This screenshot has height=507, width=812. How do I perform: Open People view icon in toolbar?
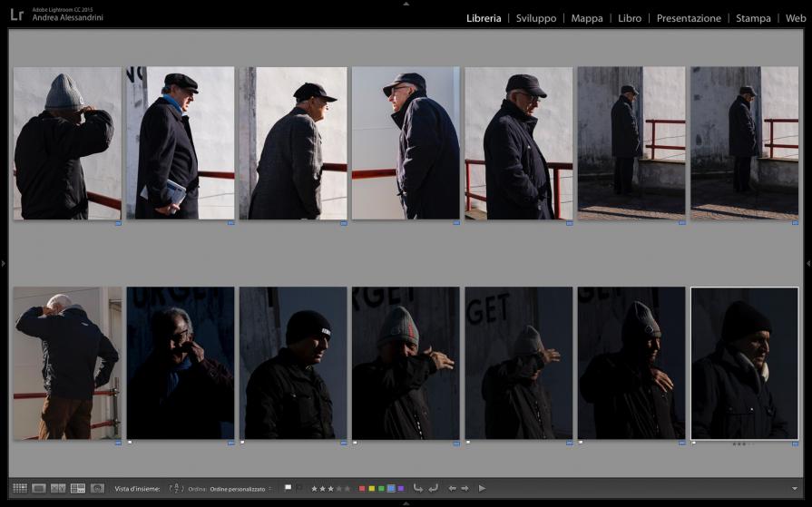(97, 488)
